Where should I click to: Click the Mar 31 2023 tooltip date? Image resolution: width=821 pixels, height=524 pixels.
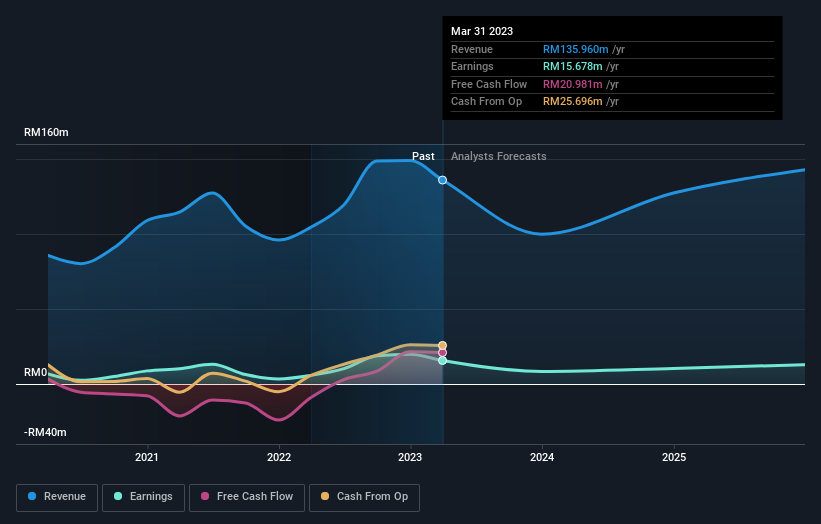pyautogui.click(x=482, y=31)
